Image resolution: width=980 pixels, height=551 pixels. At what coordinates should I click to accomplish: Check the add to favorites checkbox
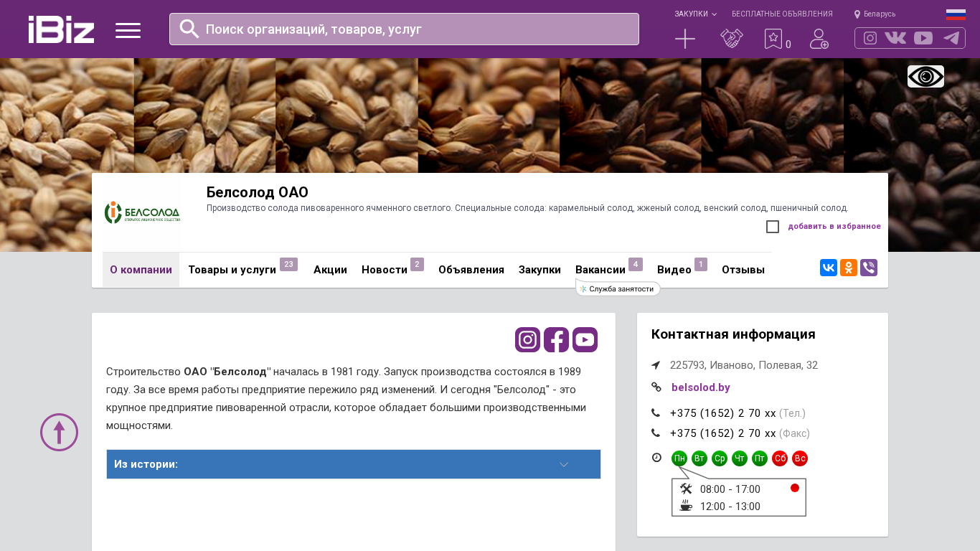pos(773,227)
